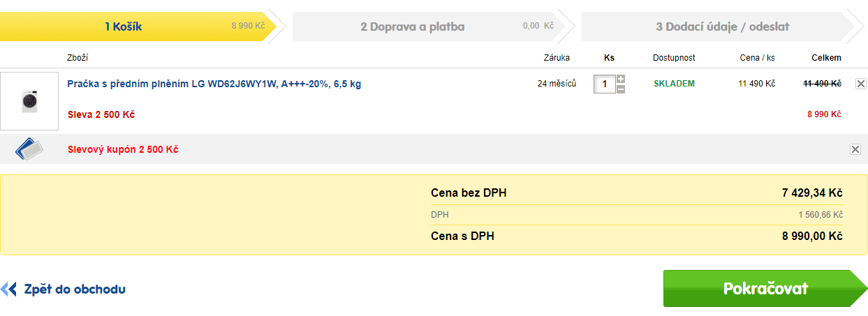Click the double-arrow back icon
Viewport: 868px width, 316px height.
[8, 289]
